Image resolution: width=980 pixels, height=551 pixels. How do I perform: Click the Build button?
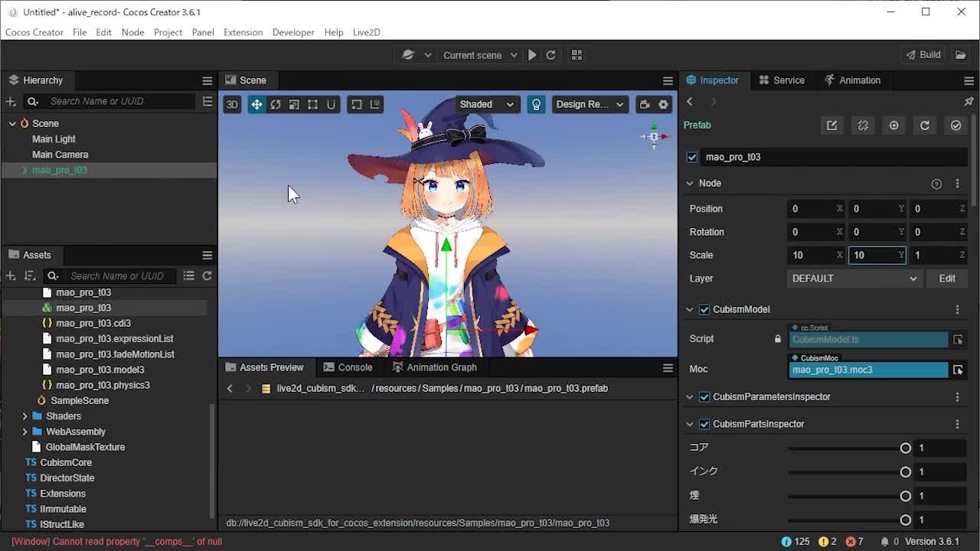tap(923, 54)
